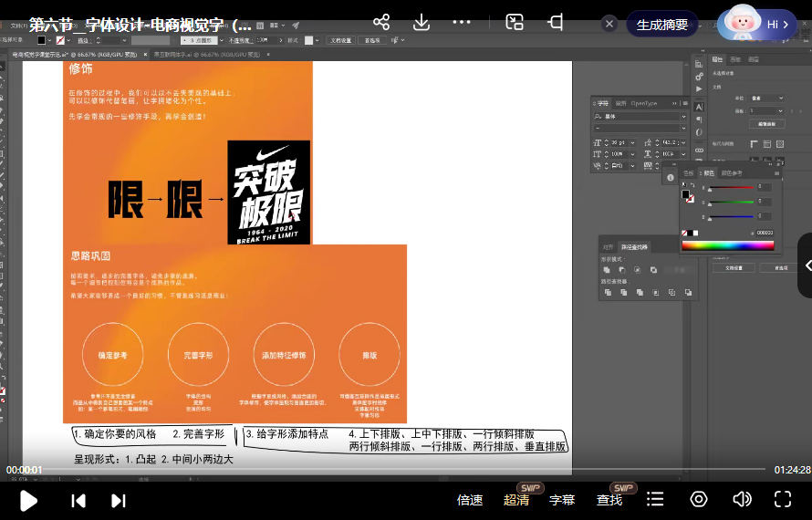Click the 生成摘要 button
812x520 pixels.
click(x=662, y=25)
